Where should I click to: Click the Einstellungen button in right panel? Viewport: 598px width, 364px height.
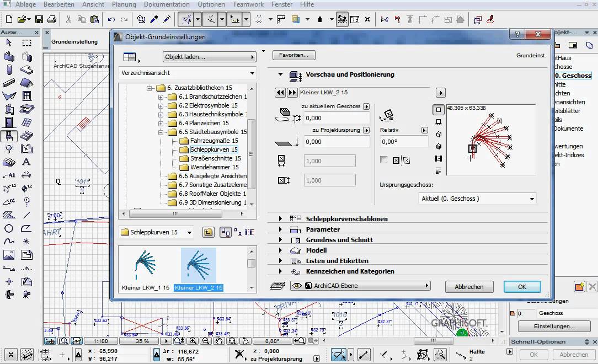click(x=554, y=326)
